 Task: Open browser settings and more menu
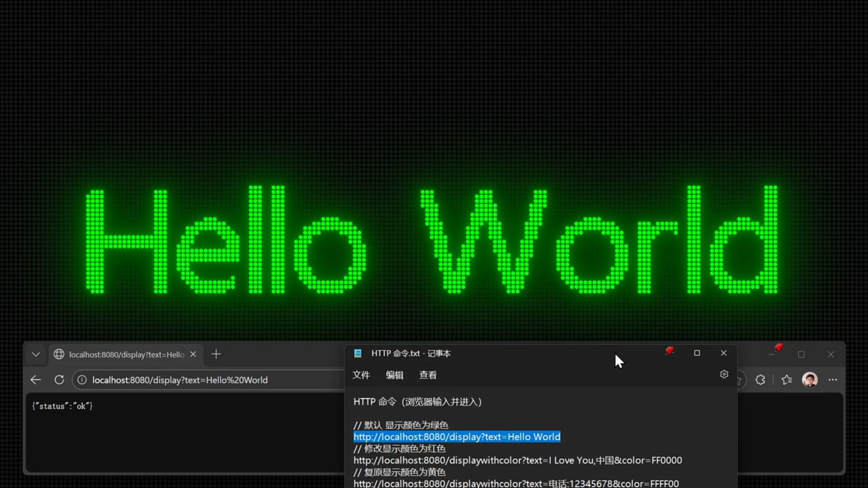click(x=833, y=380)
